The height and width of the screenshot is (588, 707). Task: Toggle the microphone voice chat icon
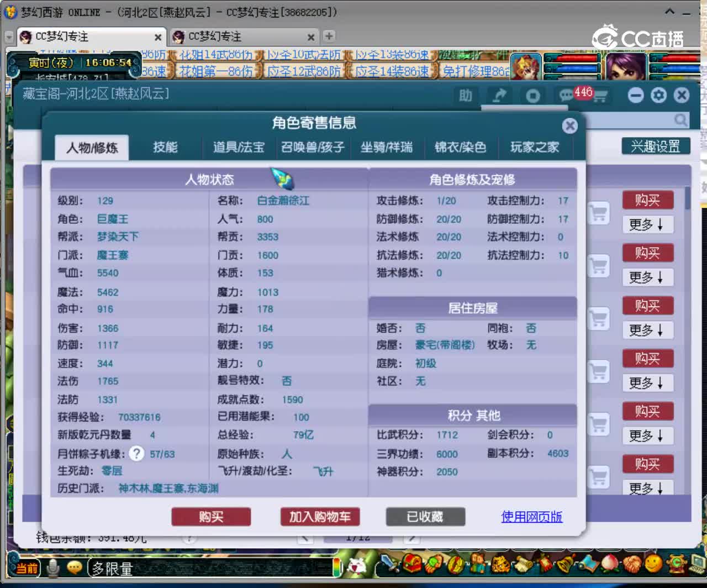click(x=54, y=568)
